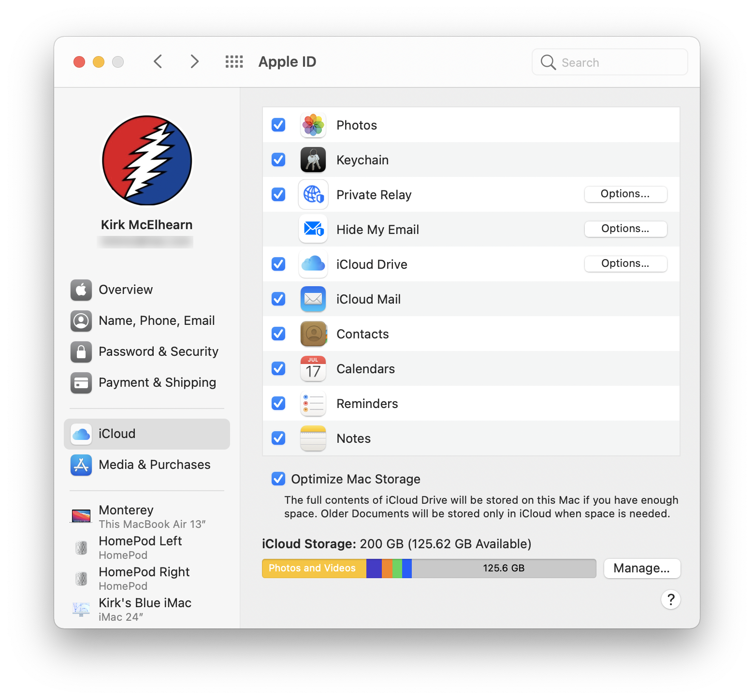754x700 pixels.
Task: Click the Calendars app icon
Action: pos(313,369)
